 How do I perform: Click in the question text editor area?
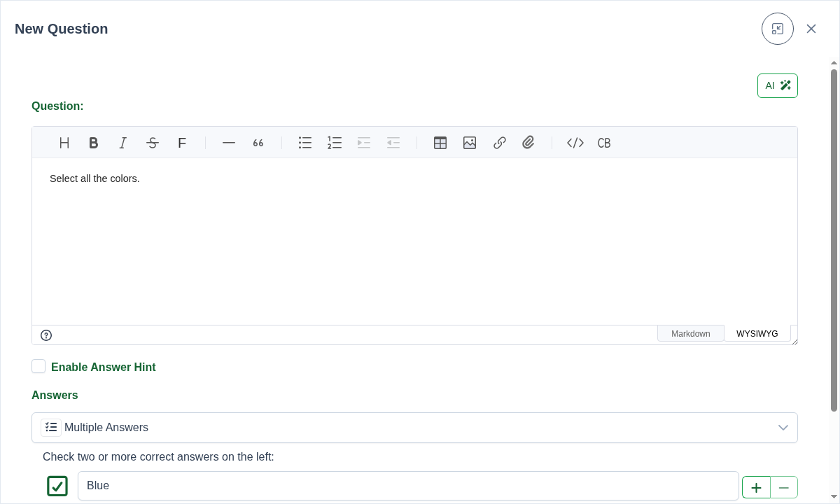pos(414,241)
